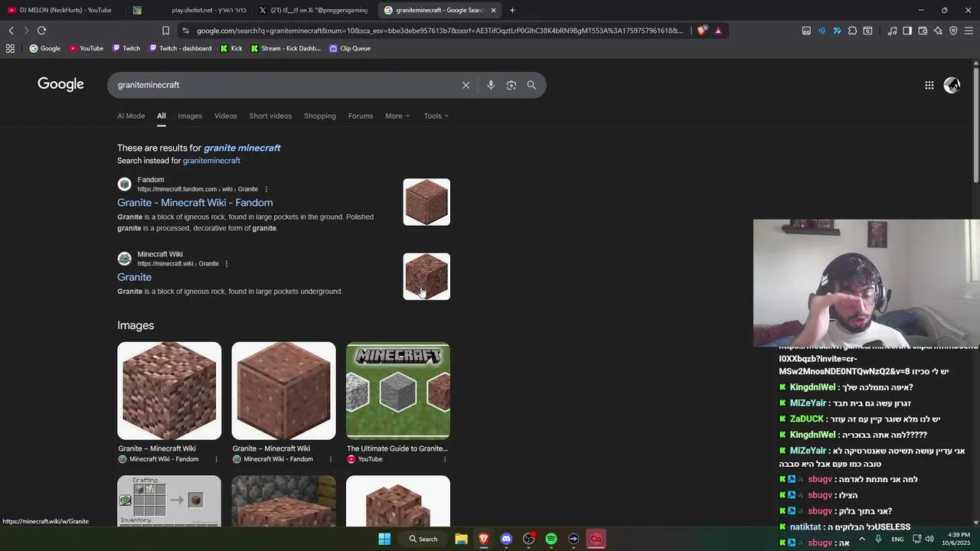Bookmark this page

click(165, 31)
